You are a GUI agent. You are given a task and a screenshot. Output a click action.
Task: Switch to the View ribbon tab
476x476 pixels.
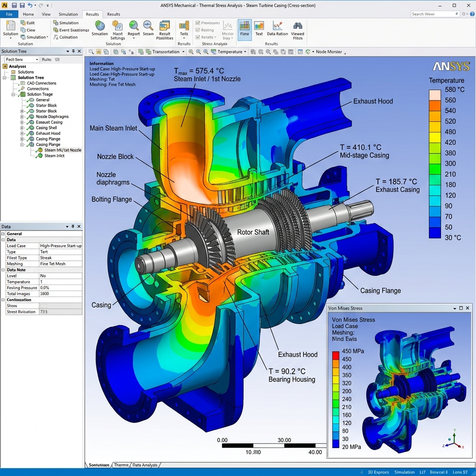tap(46, 14)
